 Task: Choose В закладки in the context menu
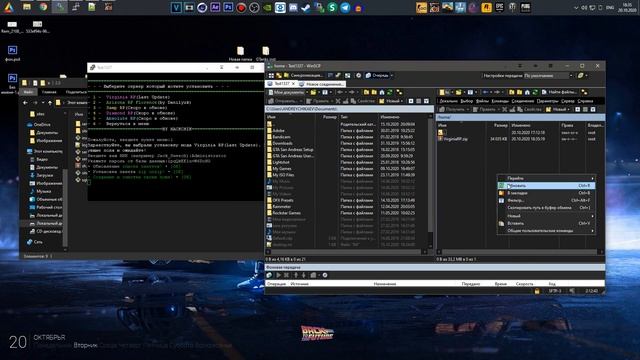point(546,193)
